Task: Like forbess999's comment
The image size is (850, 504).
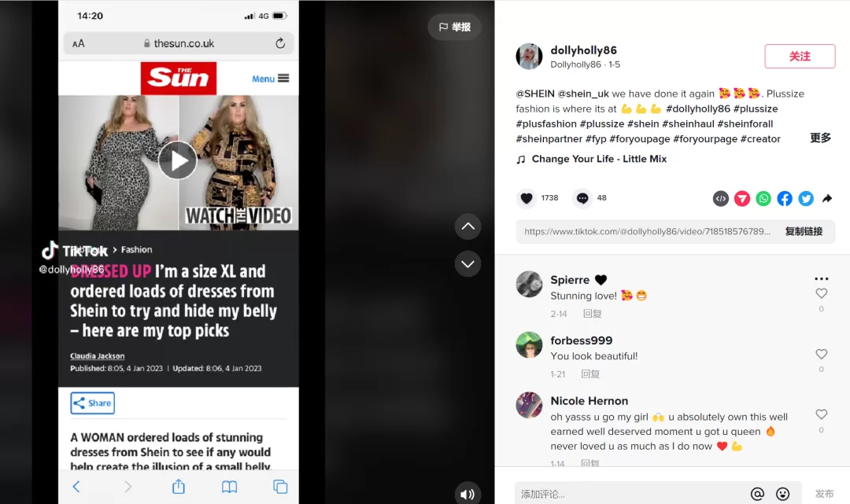Action: [x=821, y=354]
